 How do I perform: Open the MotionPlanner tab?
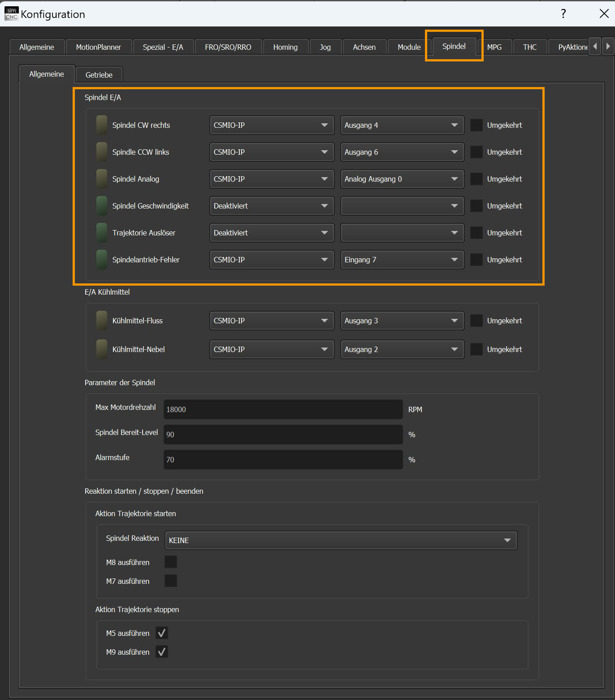[99, 47]
